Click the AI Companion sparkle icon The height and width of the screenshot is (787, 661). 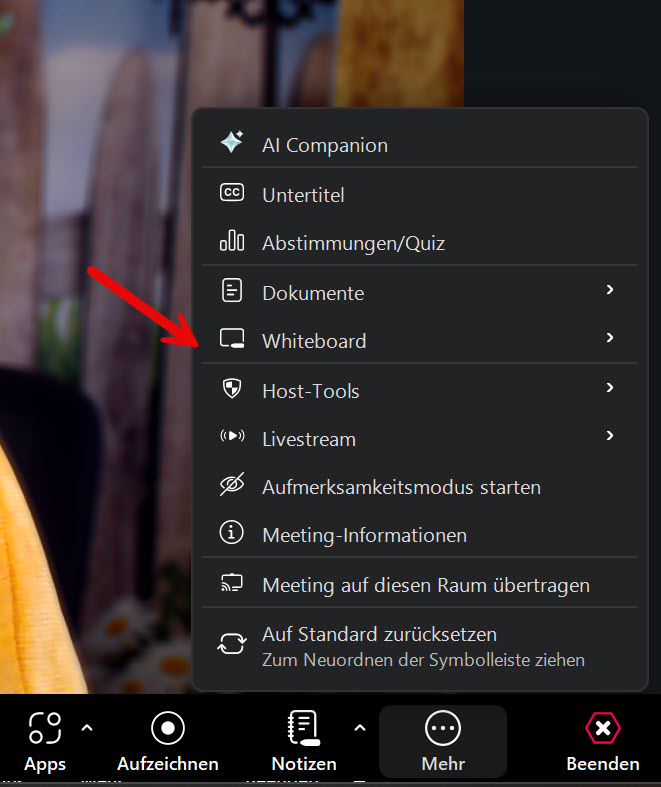click(x=231, y=143)
